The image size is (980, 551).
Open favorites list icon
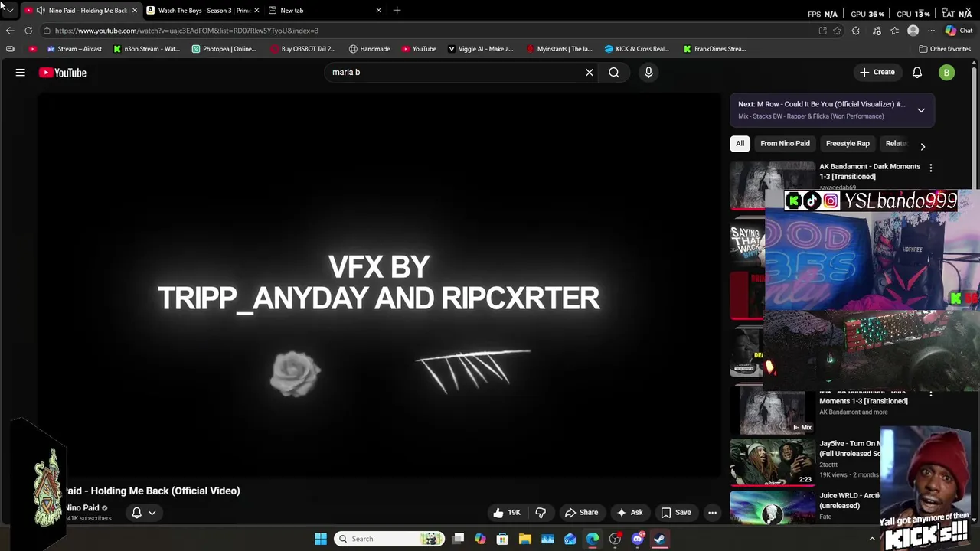pos(894,31)
